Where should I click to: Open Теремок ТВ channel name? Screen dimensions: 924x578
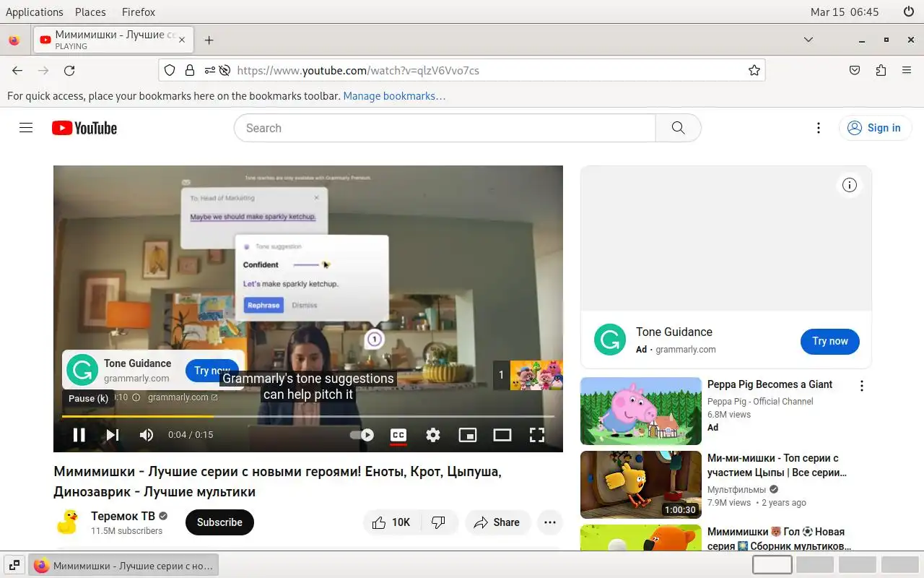click(123, 516)
